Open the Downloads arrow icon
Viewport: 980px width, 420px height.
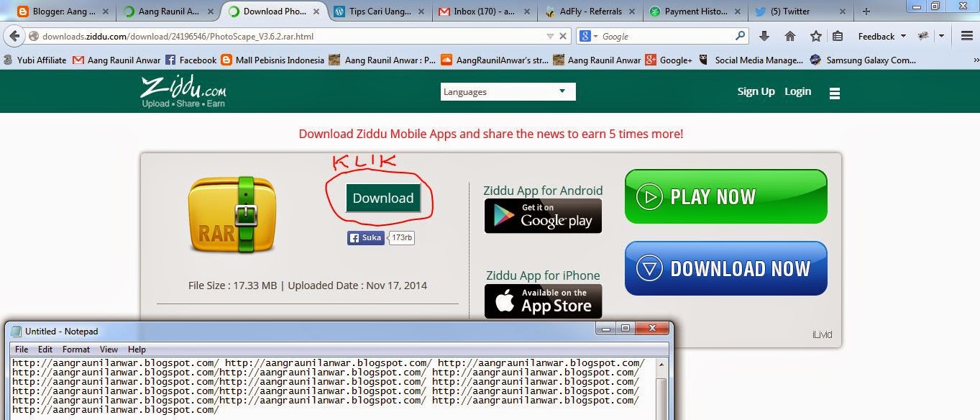764,36
